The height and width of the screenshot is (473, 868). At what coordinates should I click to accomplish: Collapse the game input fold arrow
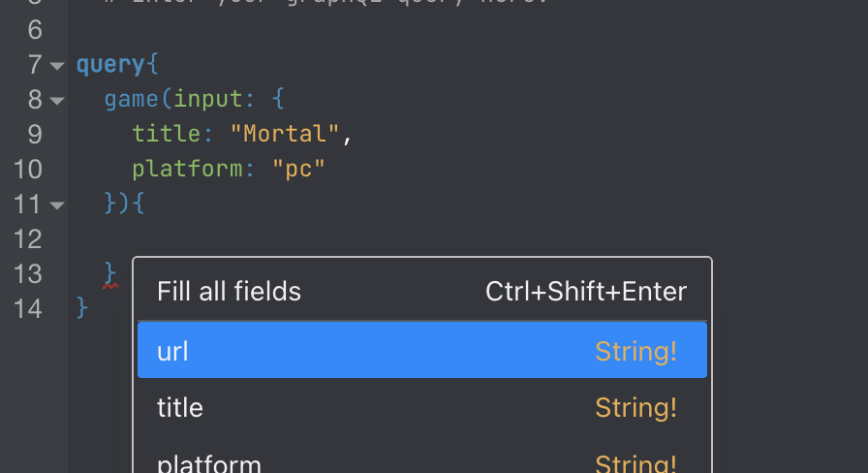pos(57,101)
